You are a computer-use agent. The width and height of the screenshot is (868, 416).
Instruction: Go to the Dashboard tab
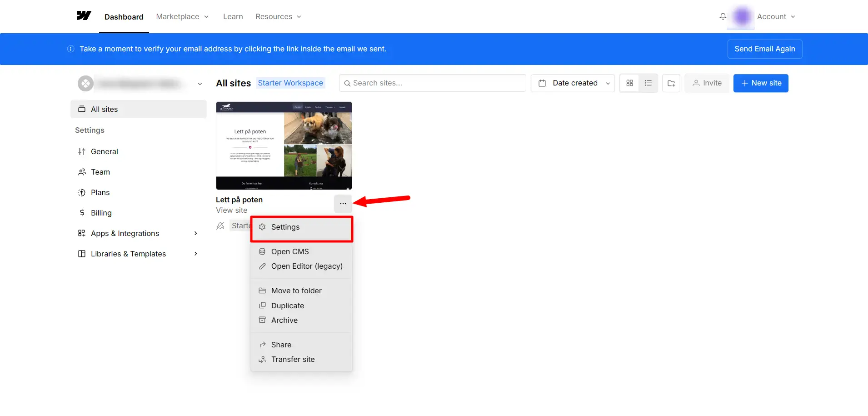(124, 17)
